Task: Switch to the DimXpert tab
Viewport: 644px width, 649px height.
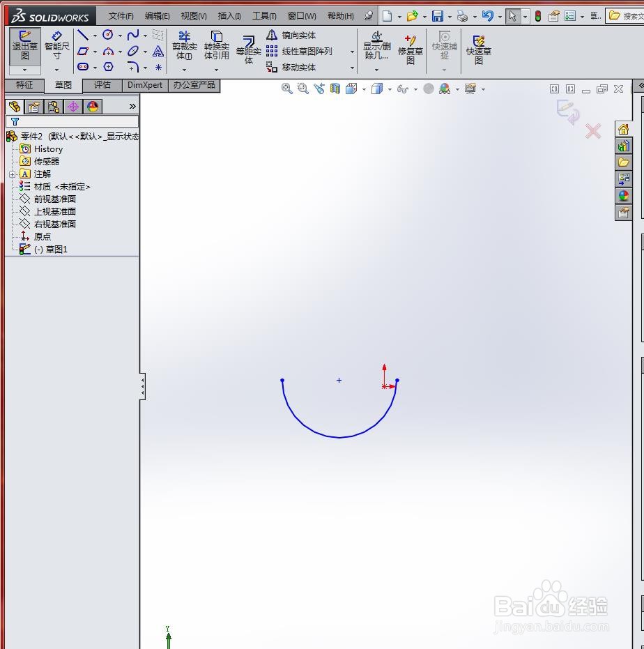Action: click(145, 85)
